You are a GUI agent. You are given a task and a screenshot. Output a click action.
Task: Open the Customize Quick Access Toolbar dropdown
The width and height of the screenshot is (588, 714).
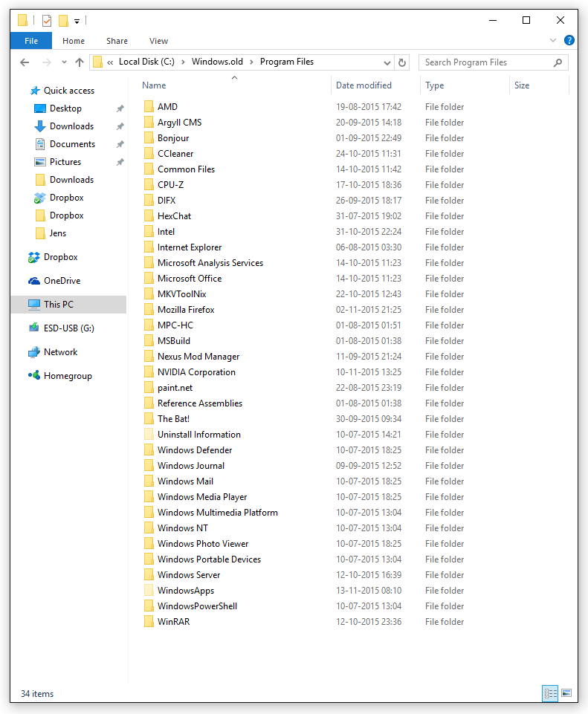(77, 21)
